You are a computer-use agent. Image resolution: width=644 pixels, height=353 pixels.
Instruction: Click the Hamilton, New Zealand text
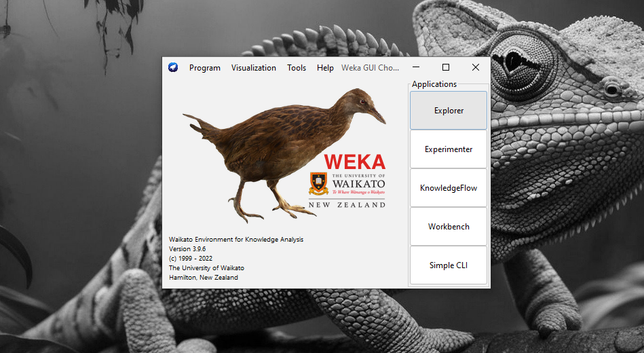coord(204,278)
